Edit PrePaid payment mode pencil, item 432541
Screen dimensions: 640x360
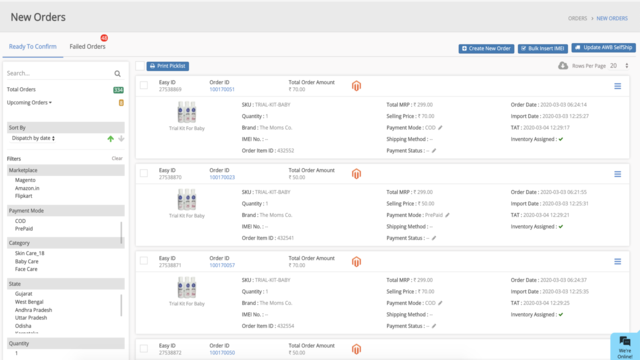click(x=447, y=215)
